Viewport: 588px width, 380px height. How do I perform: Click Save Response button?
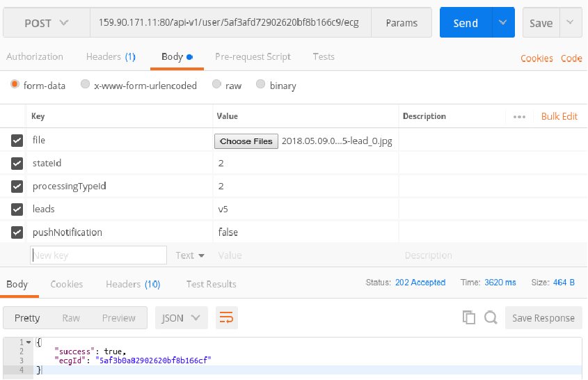coord(543,318)
